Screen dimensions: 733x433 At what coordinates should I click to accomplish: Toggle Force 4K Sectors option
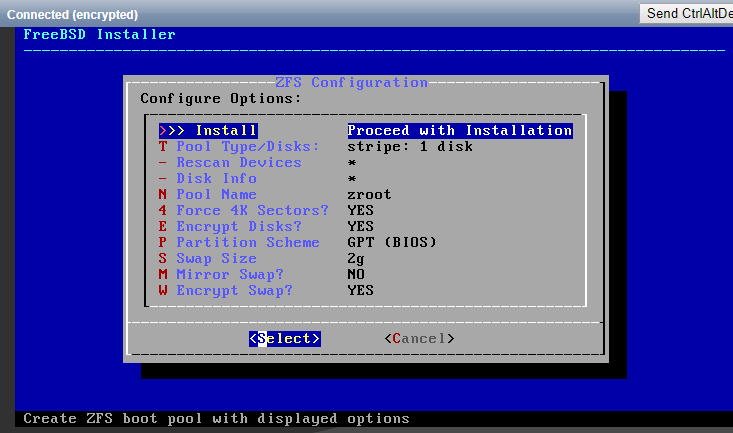point(244,210)
